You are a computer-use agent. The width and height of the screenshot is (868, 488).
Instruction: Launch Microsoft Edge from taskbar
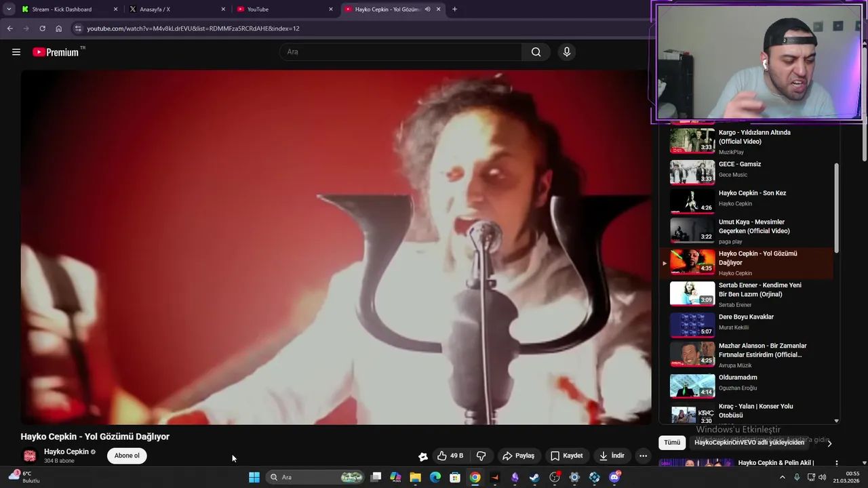[435, 477]
